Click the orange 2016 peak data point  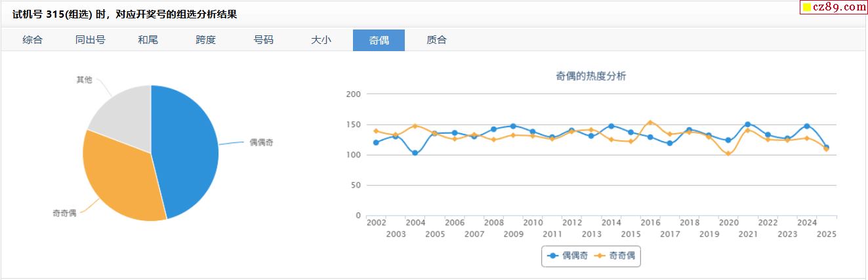pos(650,123)
